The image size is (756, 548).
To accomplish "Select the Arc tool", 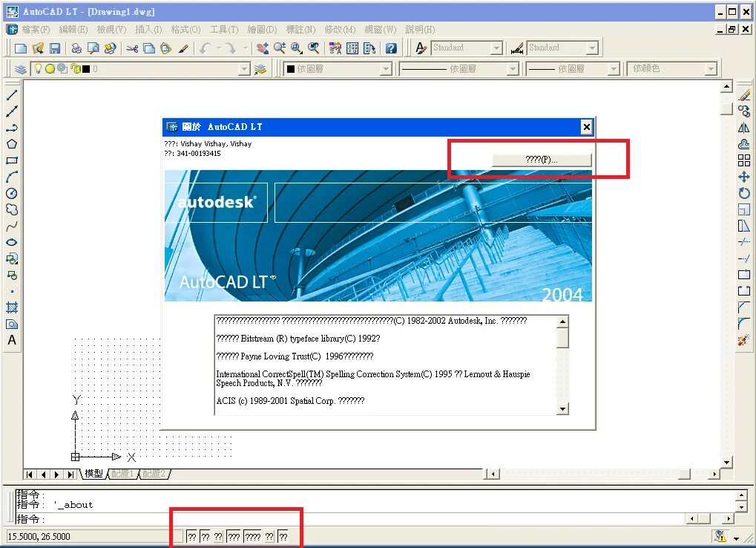I will pyautogui.click(x=12, y=177).
